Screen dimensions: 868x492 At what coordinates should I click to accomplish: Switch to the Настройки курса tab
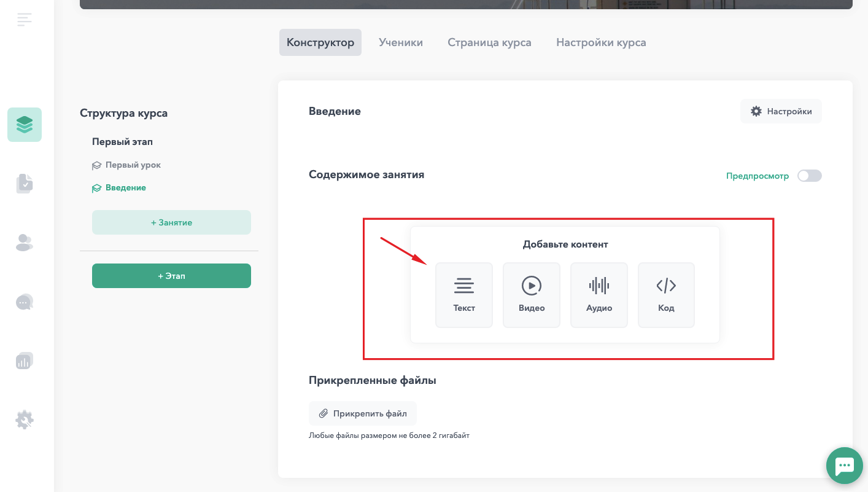pos(601,42)
